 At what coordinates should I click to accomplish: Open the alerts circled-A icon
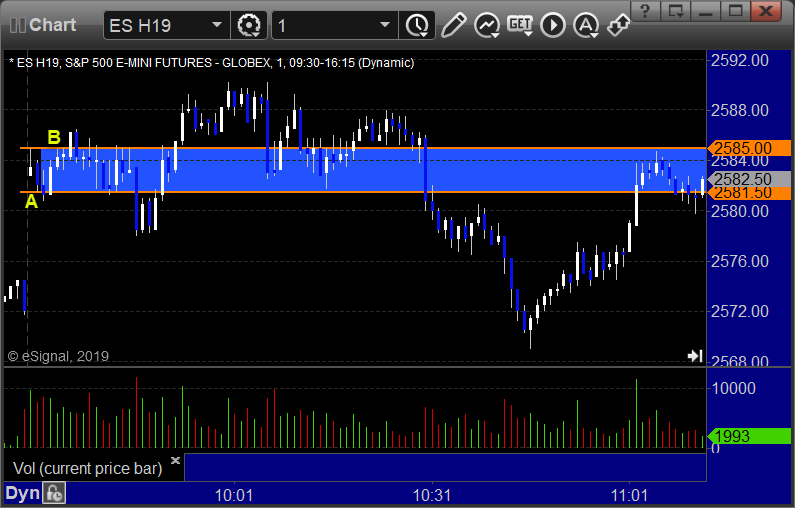pyautogui.click(x=586, y=25)
